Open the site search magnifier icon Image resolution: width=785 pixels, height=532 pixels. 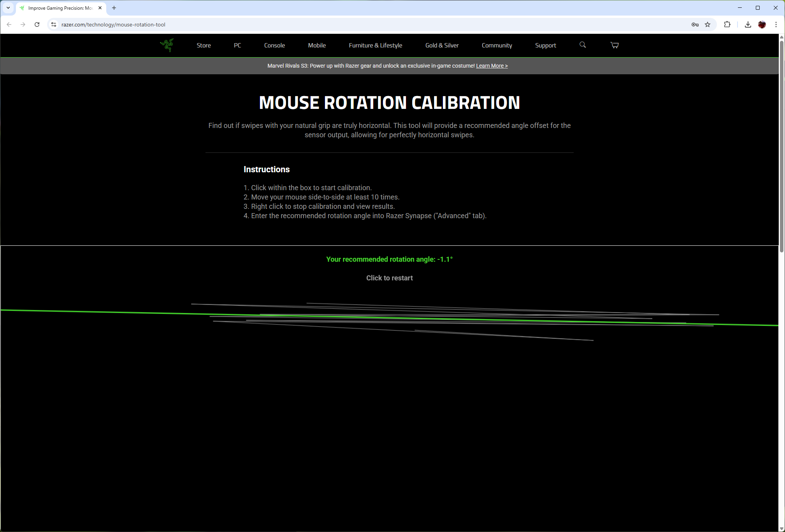click(583, 45)
